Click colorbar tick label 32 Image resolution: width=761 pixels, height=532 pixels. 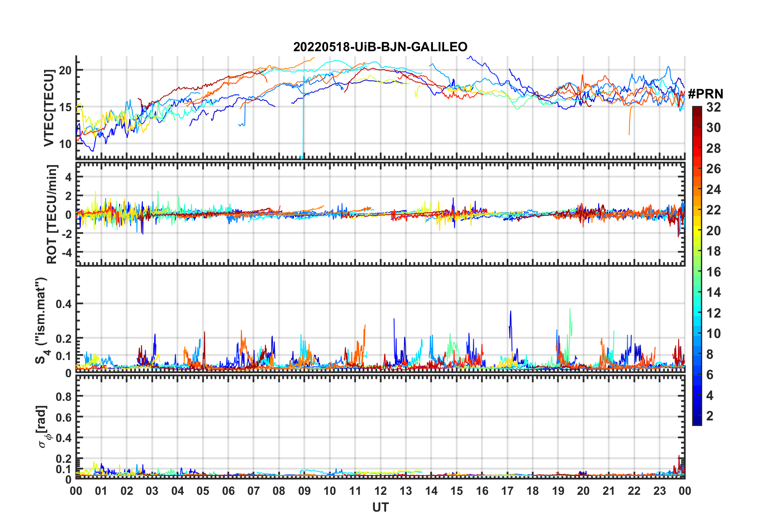pos(713,107)
